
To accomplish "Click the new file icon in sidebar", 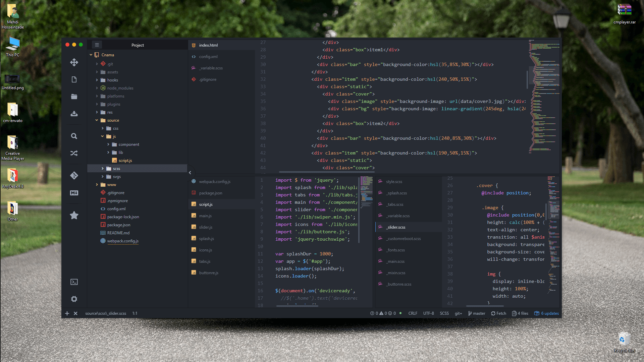I will coord(74,79).
